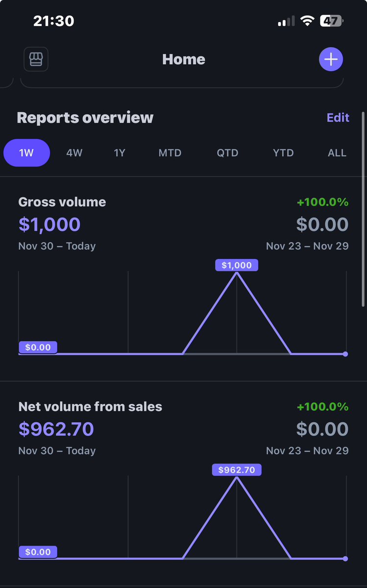Tap the 21:30 clock in status bar
367x588 pixels.
(54, 21)
